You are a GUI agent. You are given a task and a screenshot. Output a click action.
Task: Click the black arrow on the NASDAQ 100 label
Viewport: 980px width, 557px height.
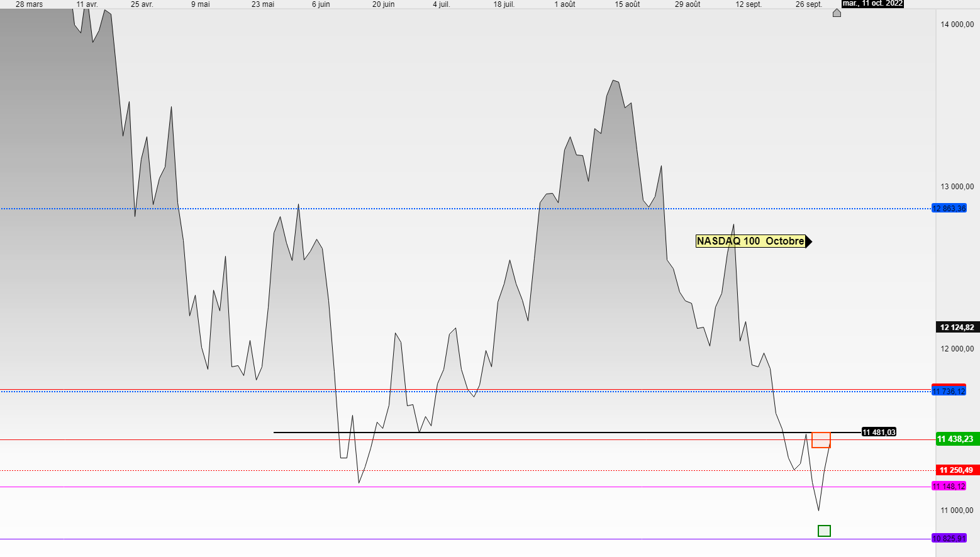809,241
